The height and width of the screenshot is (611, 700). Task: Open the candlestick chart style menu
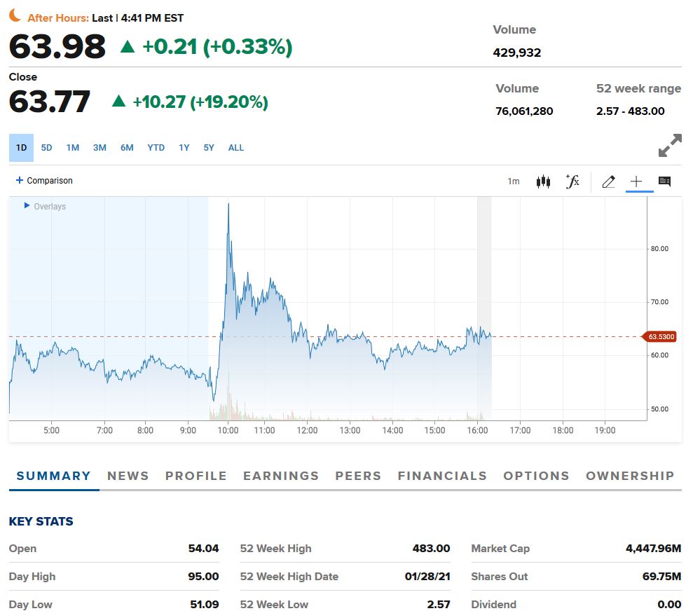pyautogui.click(x=543, y=181)
